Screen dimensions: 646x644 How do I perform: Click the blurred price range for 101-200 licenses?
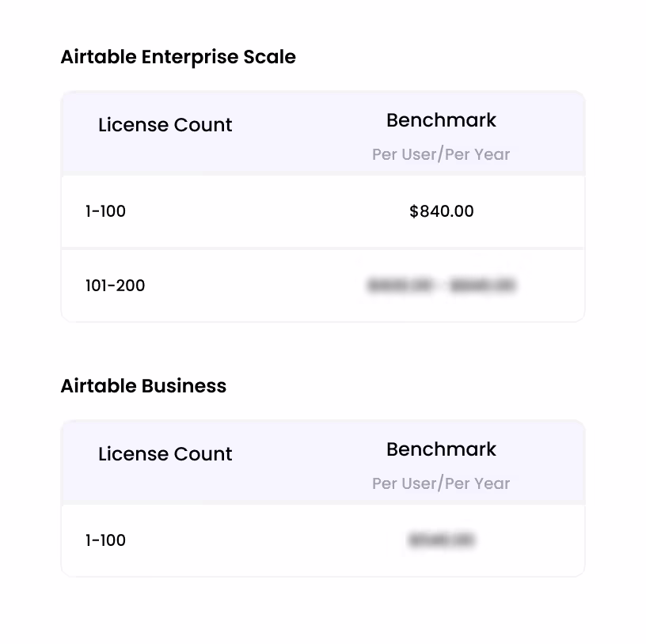pyautogui.click(x=441, y=286)
